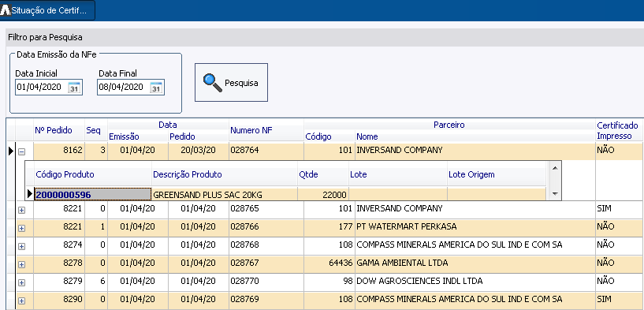Image resolution: width=644 pixels, height=310 pixels.
Task: Click product subgrid scrollbar up arrow
Action: [x=555, y=168]
